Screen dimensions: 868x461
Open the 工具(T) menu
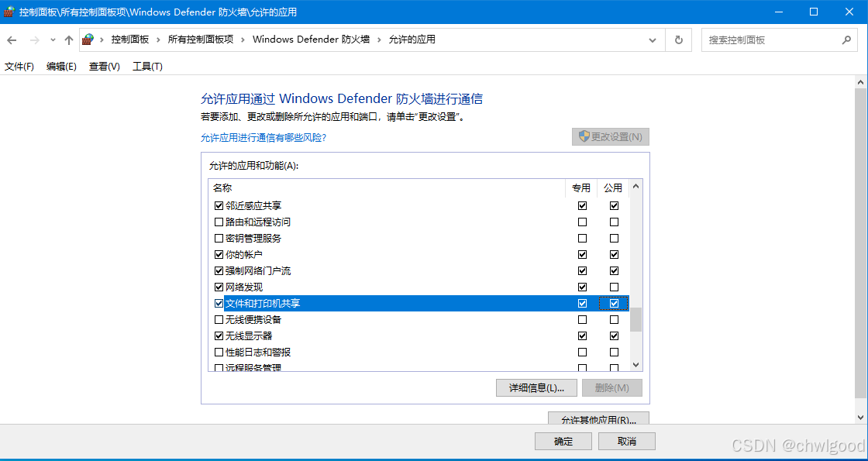[147, 67]
